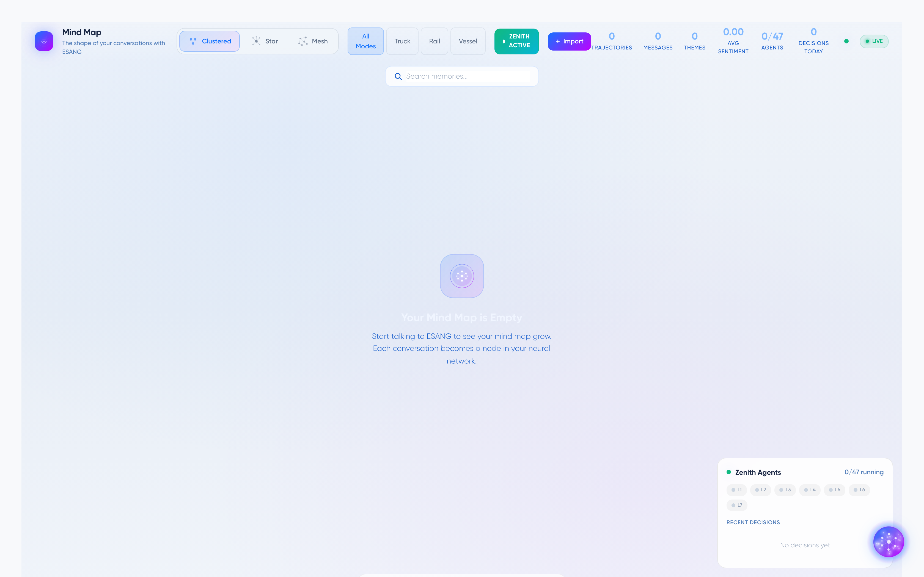Screen dimensions: 924x577
Task: Click the Mind Map logo icon
Action: click(x=44, y=41)
